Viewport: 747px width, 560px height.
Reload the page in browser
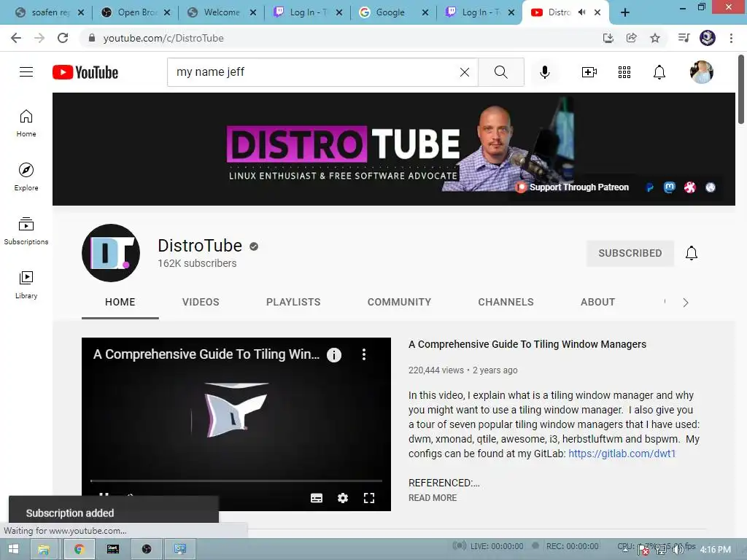(63, 38)
